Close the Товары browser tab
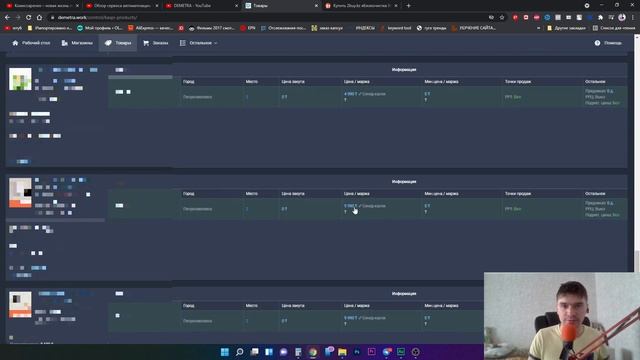Image resolution: width=640 pixels, height=360 pixels. click(316, 6)
